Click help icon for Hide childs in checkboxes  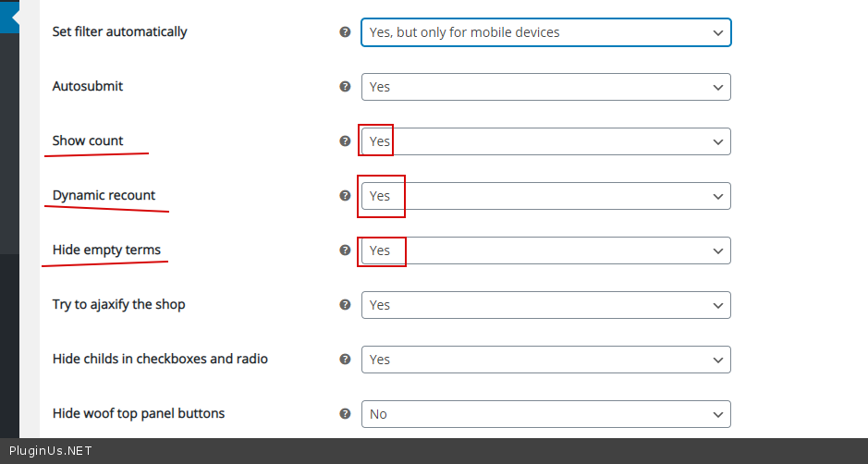coord(345,359)
